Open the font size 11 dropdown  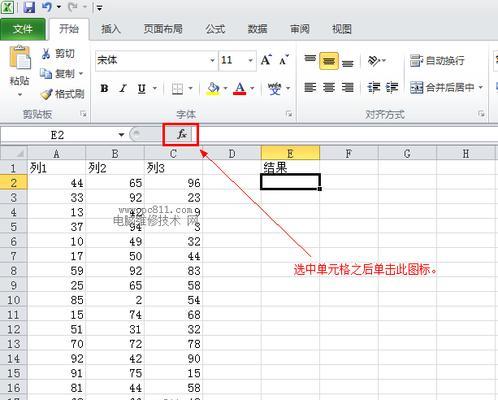coord(250,60)
